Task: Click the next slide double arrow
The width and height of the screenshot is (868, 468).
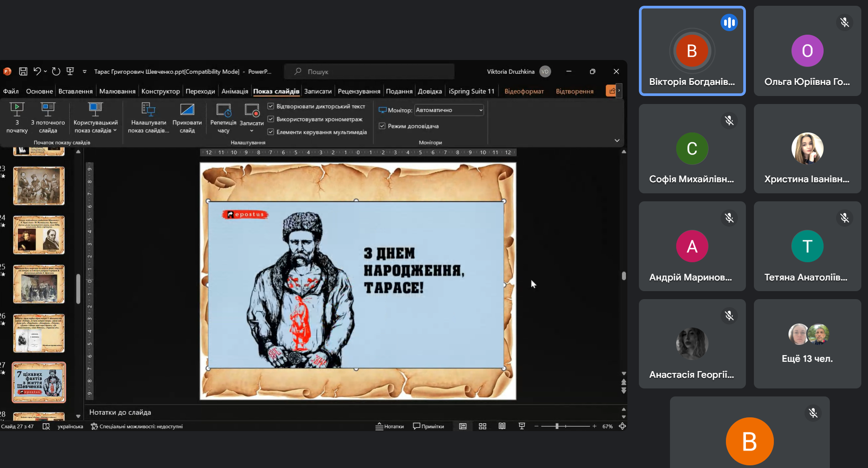Action: 624,391
